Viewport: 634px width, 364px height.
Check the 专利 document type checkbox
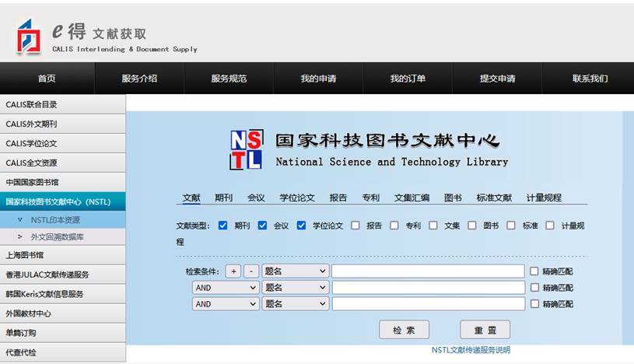pos(394,226)
